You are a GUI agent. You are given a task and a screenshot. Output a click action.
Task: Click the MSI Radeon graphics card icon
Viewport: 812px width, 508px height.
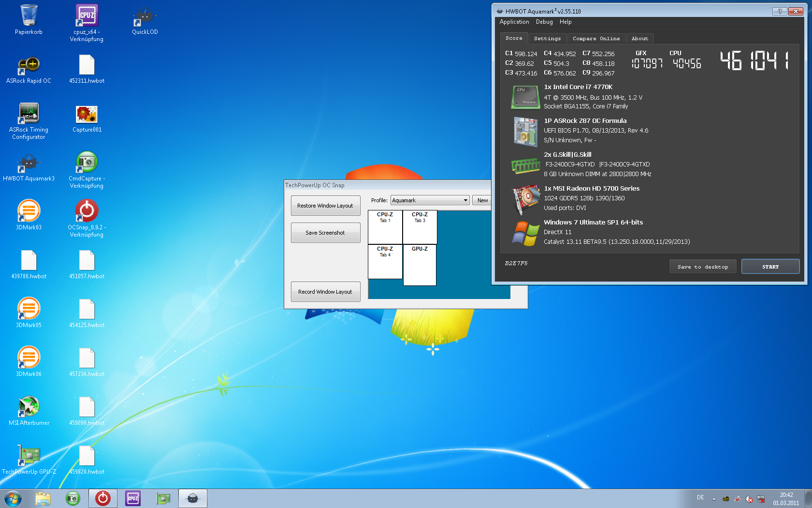pyautogui.click(x=525, y=199)
